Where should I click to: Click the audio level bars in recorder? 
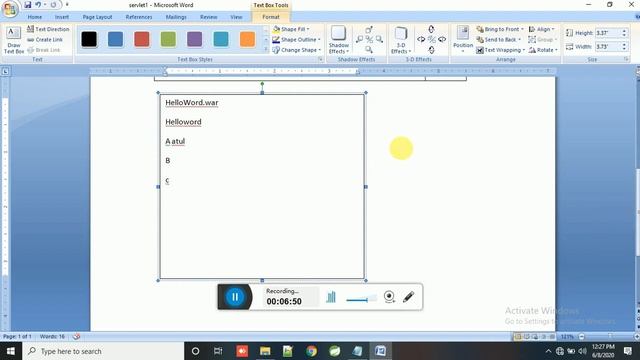click(x=331, y=297)
